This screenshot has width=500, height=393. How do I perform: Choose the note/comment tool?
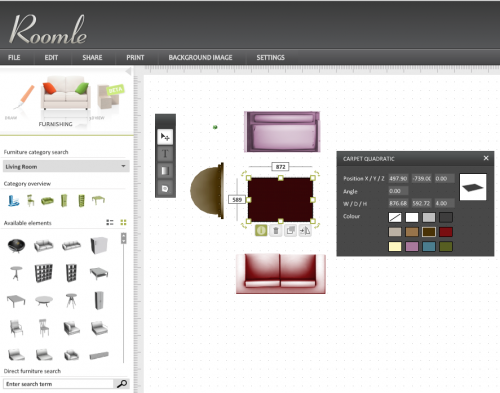(x=165, y=188)
